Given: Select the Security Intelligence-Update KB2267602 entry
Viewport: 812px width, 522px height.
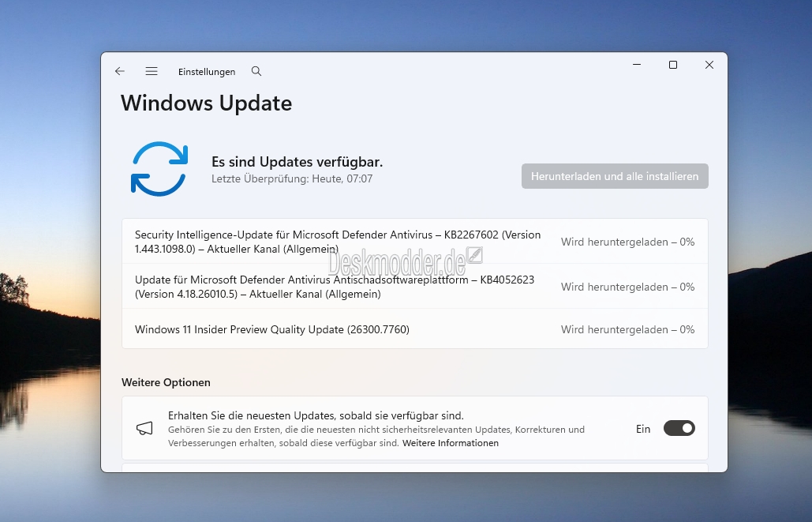Looking at the screenshot, I should pyautogui.click(x=338, y=242).
